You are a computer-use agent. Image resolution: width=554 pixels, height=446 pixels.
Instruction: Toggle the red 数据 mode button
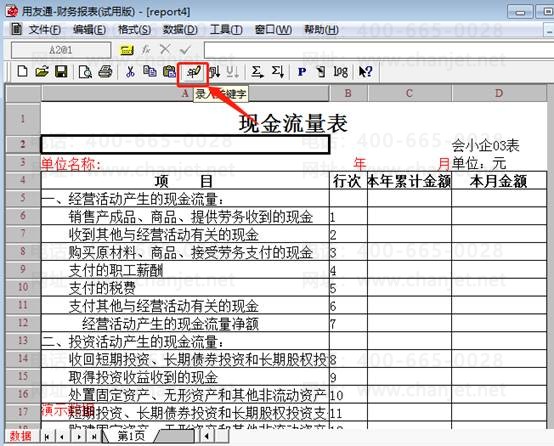(20, 436)
